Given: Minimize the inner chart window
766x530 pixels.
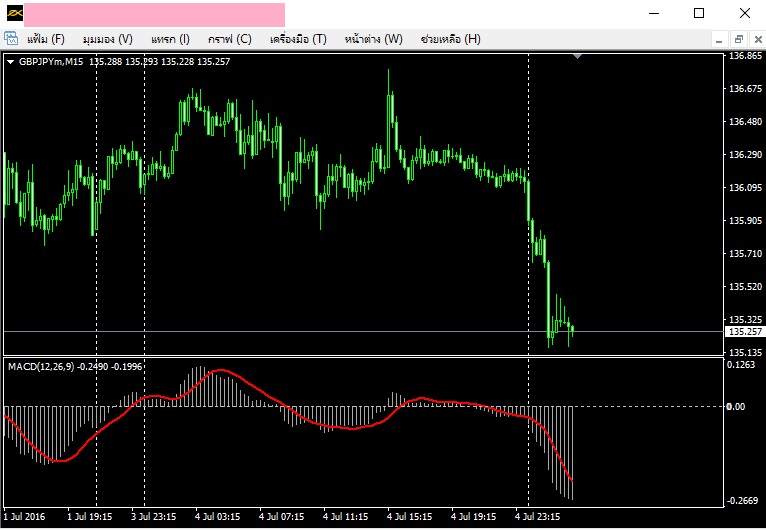Looking at the screenshot, I should coord(719,40).
